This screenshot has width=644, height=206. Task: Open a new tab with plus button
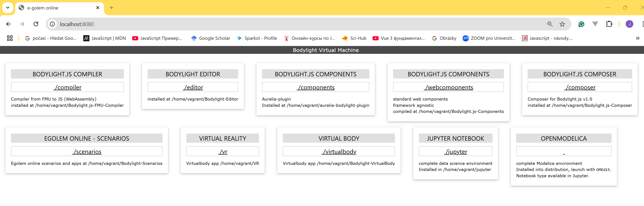coord(111,8)
